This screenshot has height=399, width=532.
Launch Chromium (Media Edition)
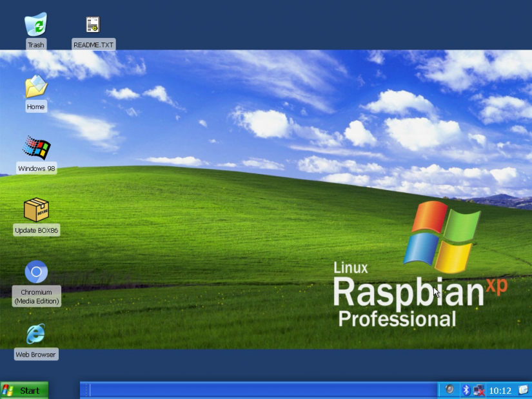coord(35,272)
